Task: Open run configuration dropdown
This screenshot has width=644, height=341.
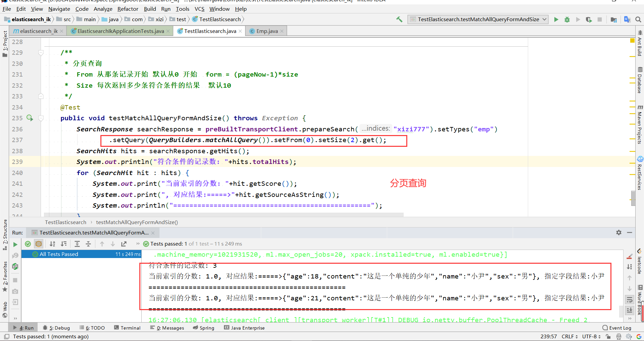Action: pos(478,19)
